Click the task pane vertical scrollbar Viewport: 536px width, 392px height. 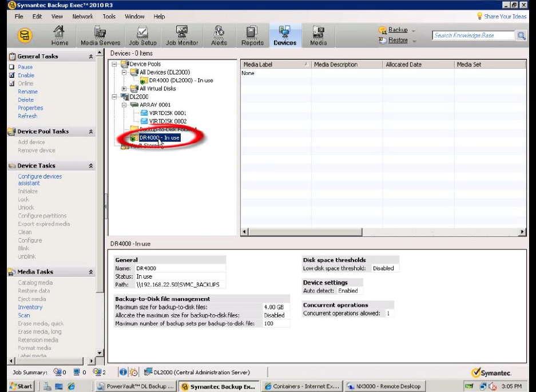(100, 175)
